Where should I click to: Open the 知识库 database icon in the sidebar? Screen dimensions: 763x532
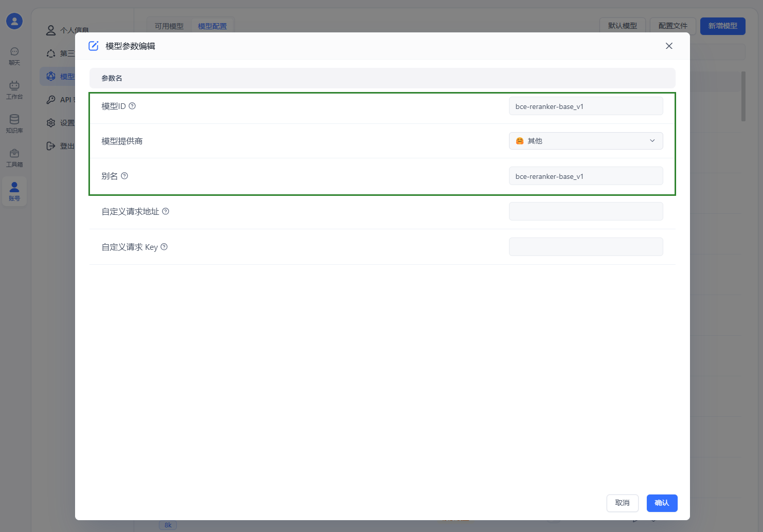tap(14, 123)
